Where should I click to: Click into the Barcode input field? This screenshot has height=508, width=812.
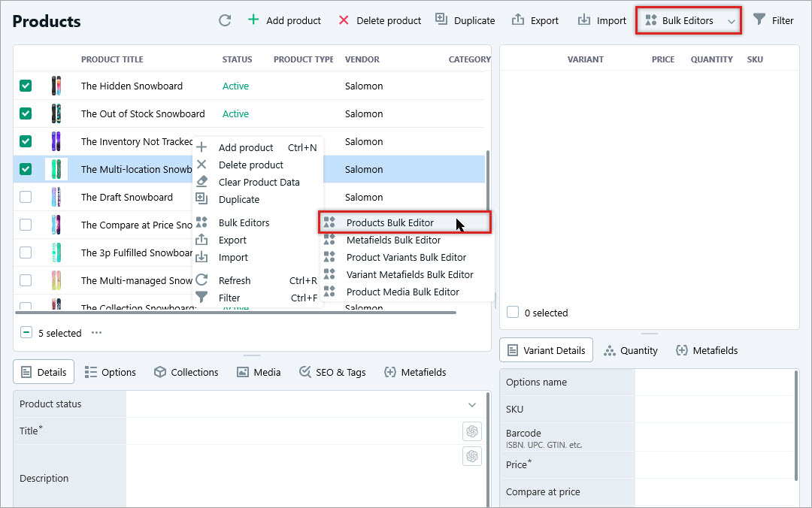[714, 437]
